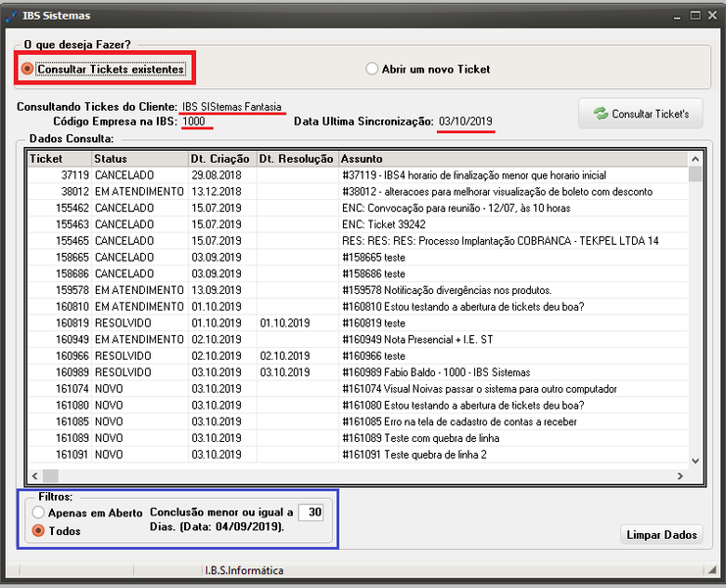Select ticket 155463 ENC: Ticket 39242
This screenshot has width=726, height=588.
358,224
